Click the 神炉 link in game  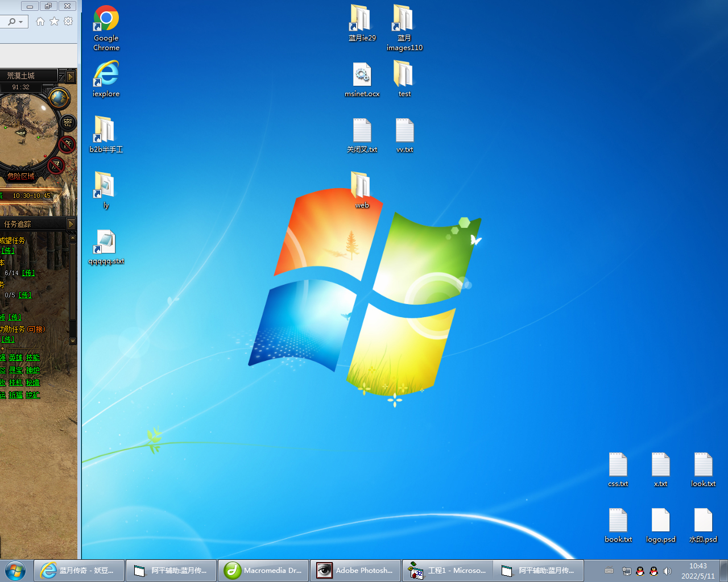coord(33,370)
